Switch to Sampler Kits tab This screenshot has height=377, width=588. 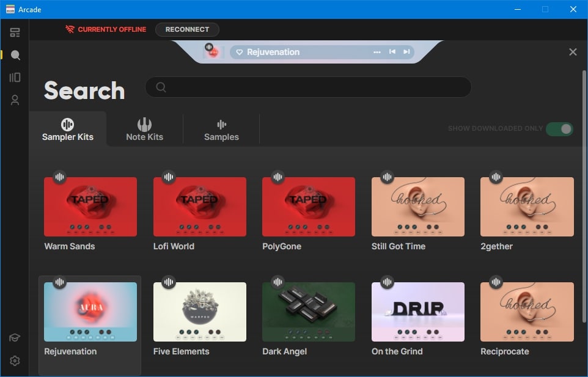(x=67, y=130)
